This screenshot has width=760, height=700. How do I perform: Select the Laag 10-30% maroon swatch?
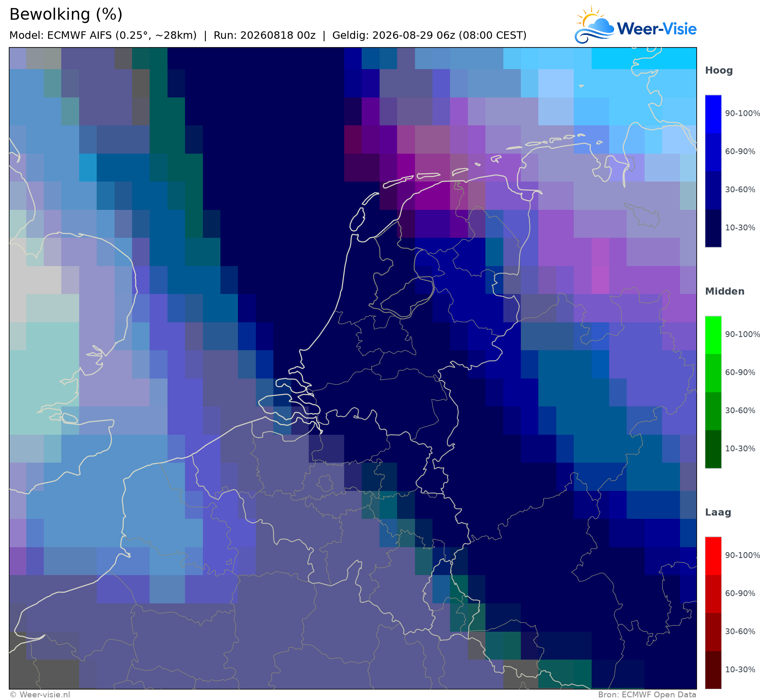(713, 670)
